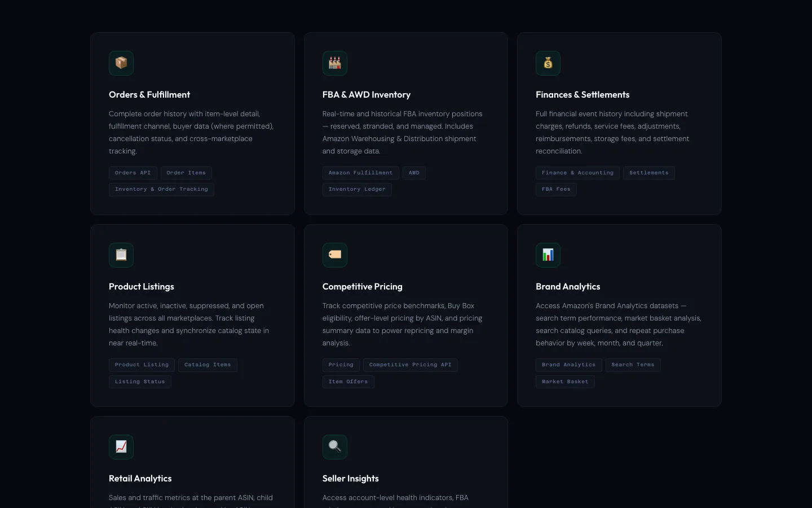Click the Finance & Accounting tag
This screenshot has height=508, width=812.
(x=577, y=173)
